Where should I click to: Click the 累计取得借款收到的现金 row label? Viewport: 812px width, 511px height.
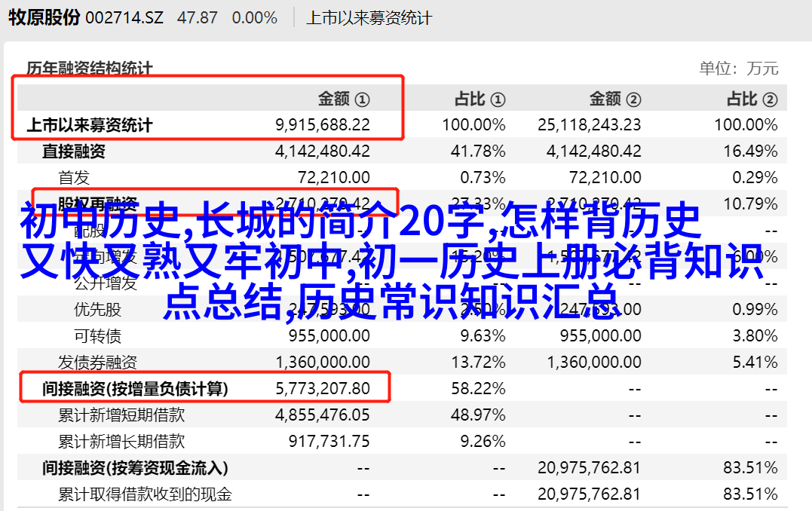[145, 494]
